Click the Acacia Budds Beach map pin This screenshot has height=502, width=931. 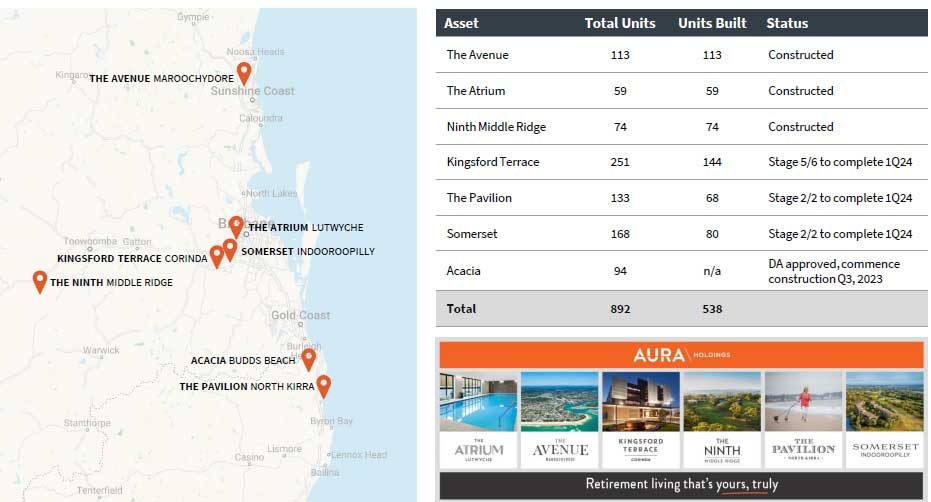308,359
